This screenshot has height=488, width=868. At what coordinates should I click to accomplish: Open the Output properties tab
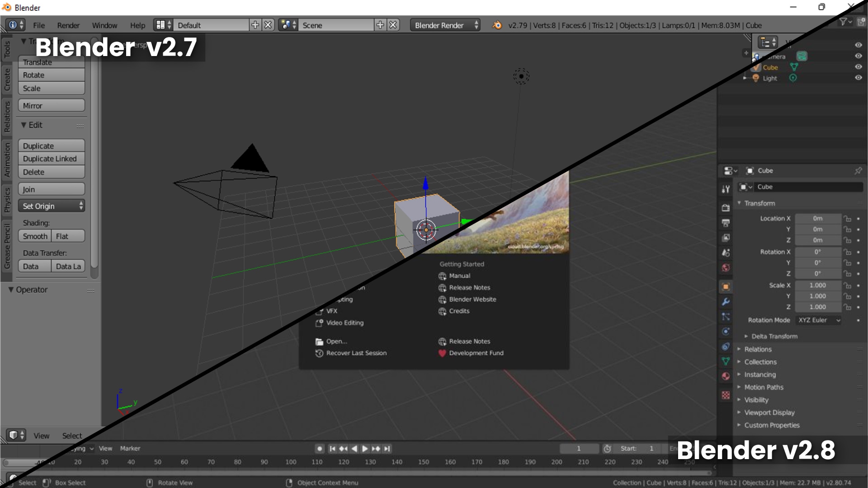726,223
